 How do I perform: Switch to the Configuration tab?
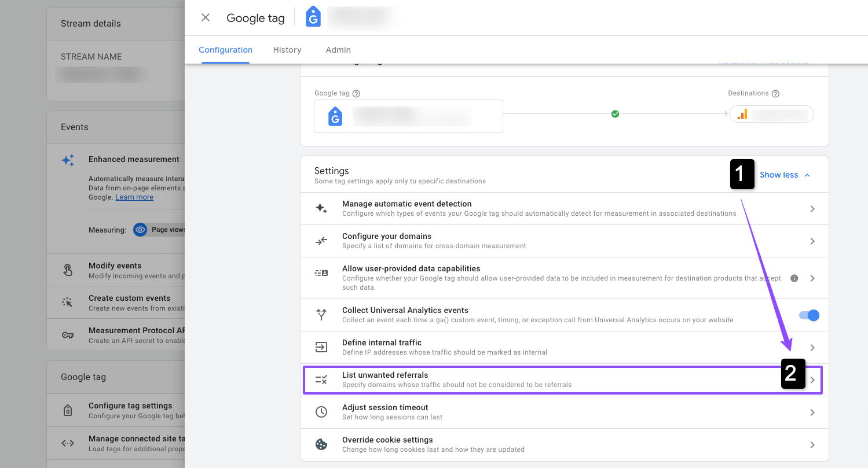coord(225,50)
